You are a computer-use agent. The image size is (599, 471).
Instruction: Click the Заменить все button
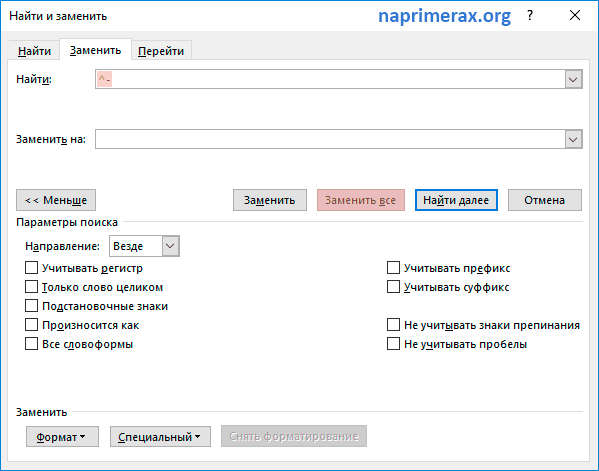[361, 200]
